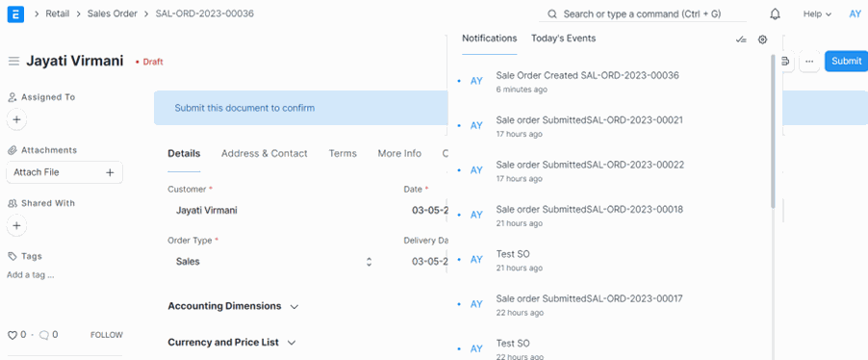Go to Retail breadcrumb
Viewport: 868px width, 360px height.
coord(58,13)
